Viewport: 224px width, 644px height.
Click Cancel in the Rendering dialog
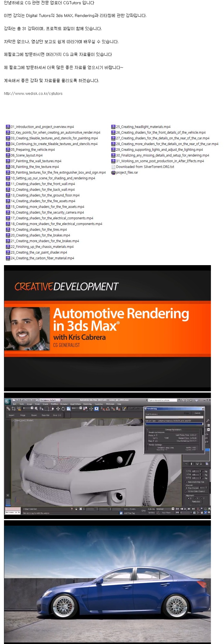(198, 413)
